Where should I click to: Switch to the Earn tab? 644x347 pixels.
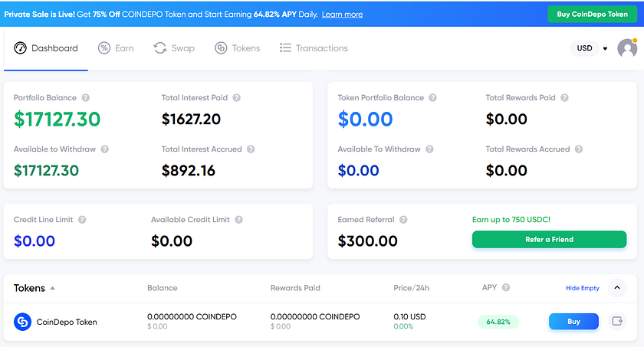point(116,48)
